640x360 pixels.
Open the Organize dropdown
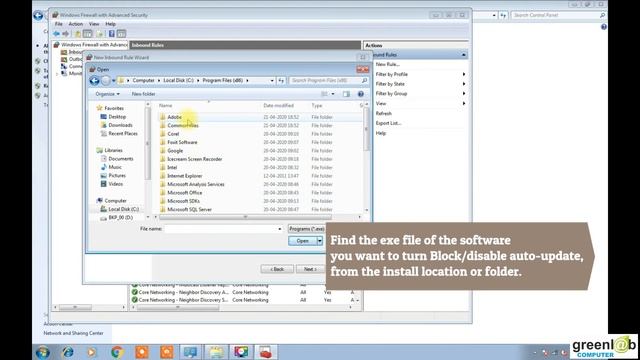[107, 94]
